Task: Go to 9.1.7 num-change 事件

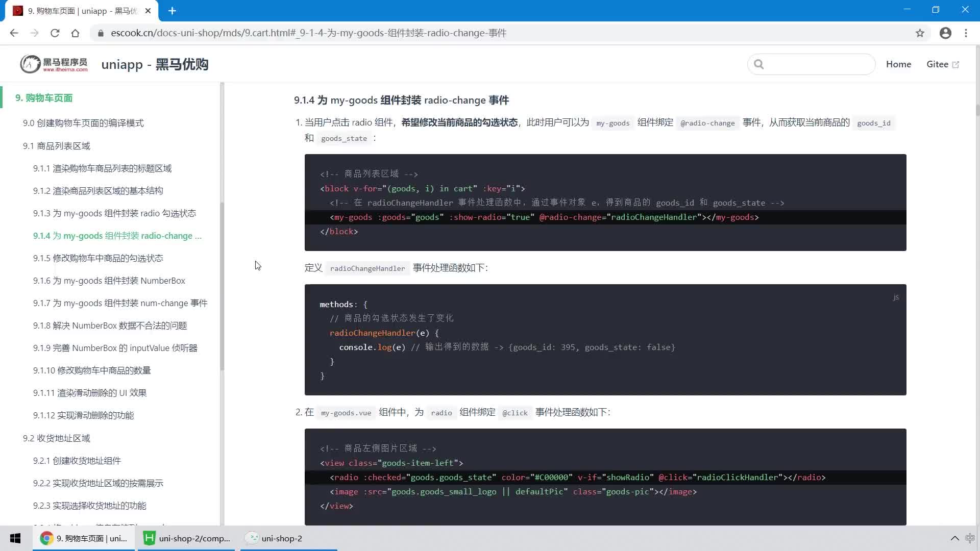Action: click(120, 303)
